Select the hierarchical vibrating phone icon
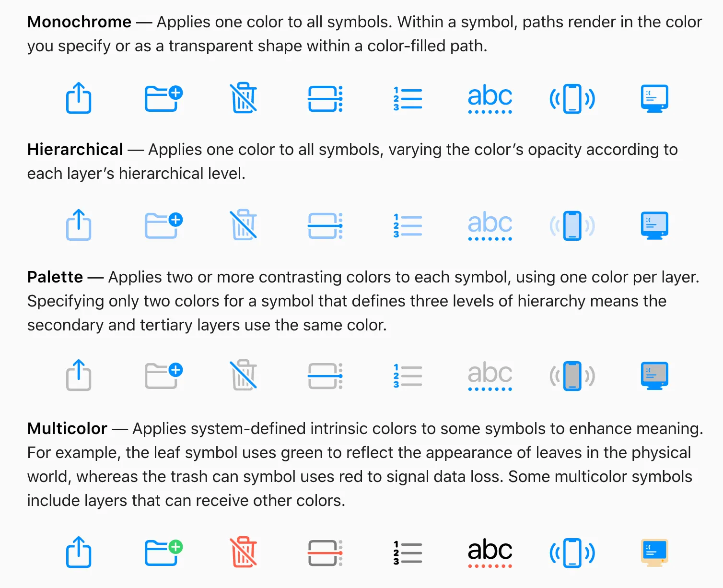Screen dimensions: 723x588 point(572,226)
